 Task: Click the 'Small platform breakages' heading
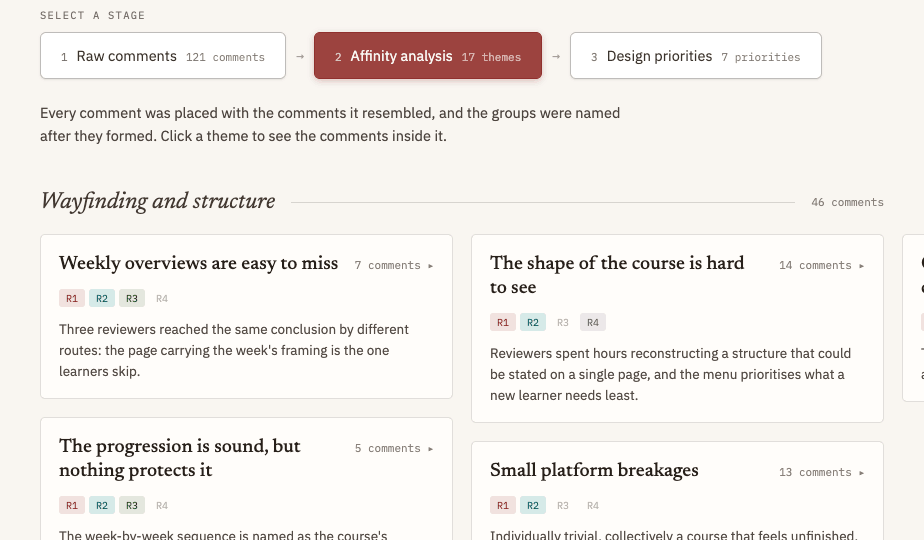point(594,470)
